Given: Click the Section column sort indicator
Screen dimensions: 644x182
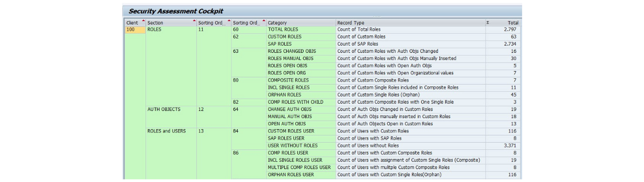Looking at the screenshot, I should point(194,20).
